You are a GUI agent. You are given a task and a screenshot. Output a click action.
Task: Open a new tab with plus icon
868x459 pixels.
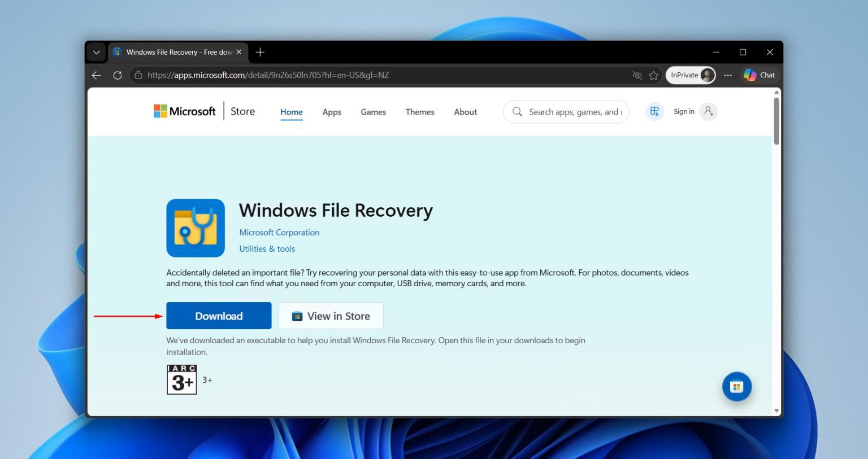(x=260, y=52)
